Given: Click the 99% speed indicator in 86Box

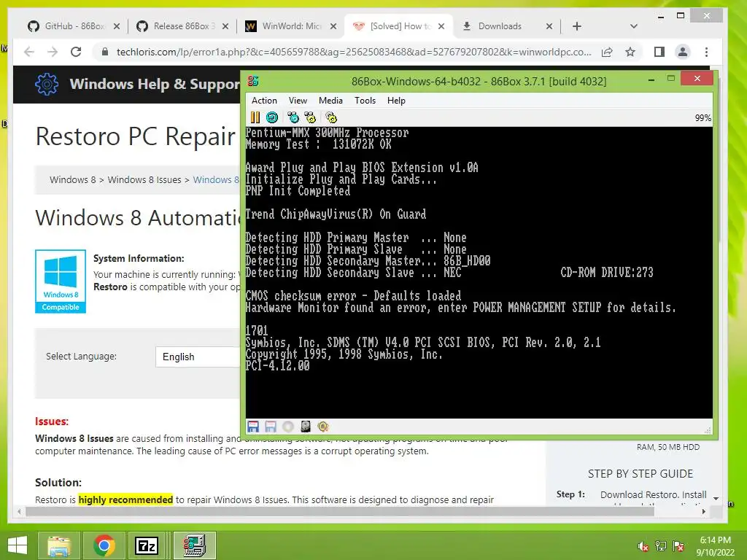Looking at the screenshot, I should pyautogui.click(x=703, y=117).
